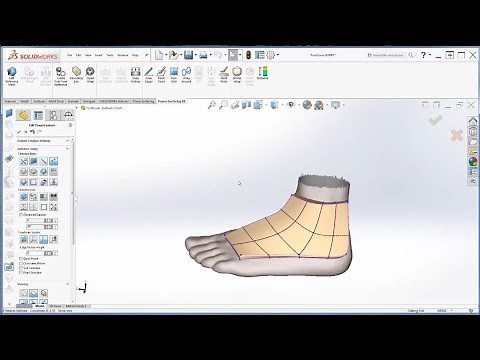The image size is (480, 360).
Task: Open the File menu
Action: [70, 55]
